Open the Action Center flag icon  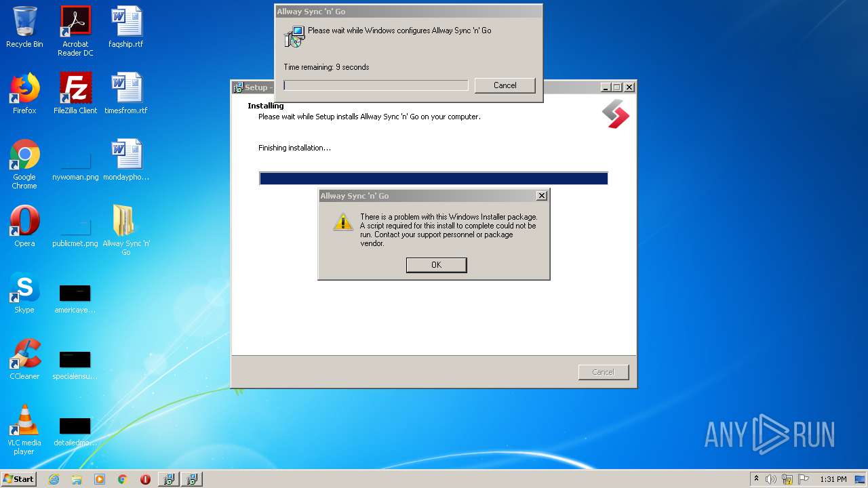tap(804, 479)
